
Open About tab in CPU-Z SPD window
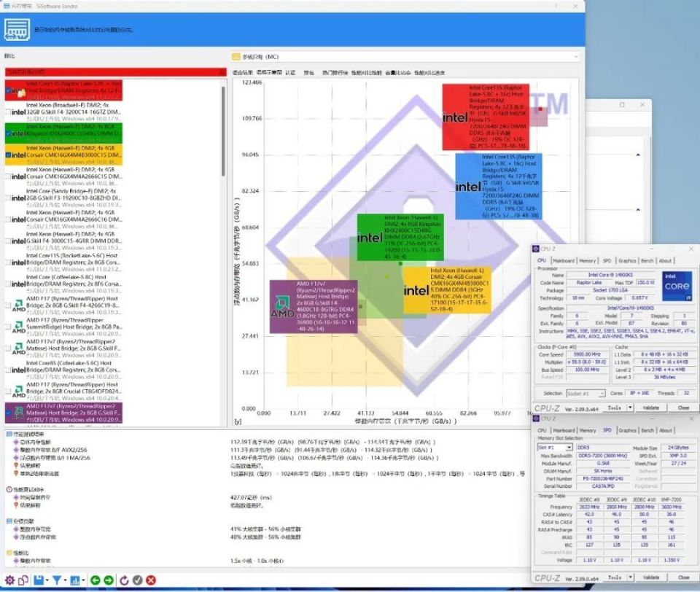[666, 430]
